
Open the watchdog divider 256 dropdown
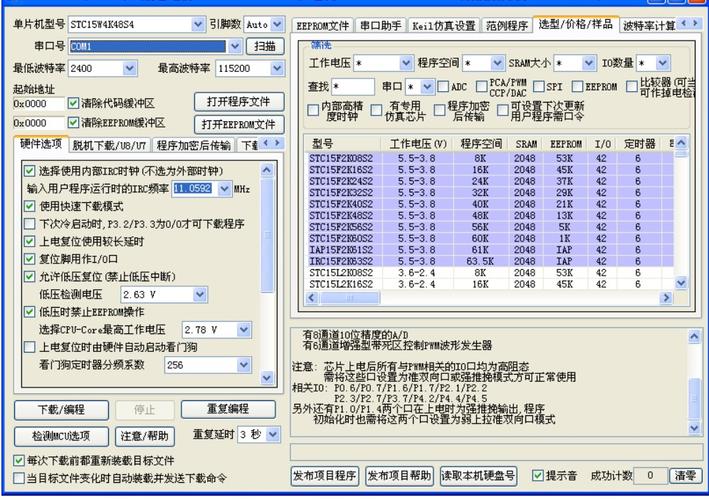(244, 365)
